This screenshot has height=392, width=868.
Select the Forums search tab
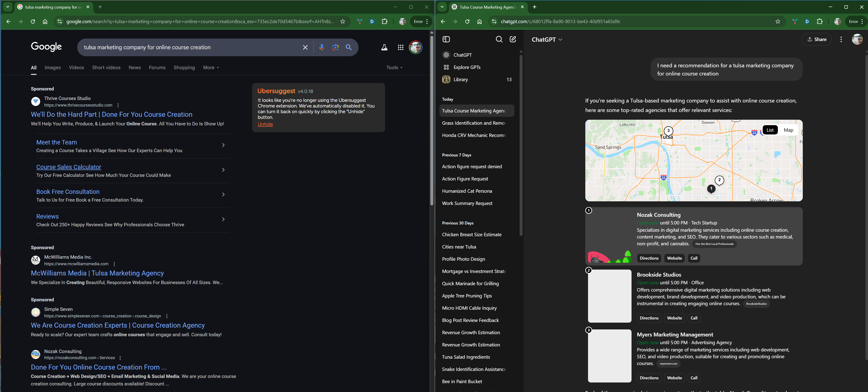click(157, 68)
